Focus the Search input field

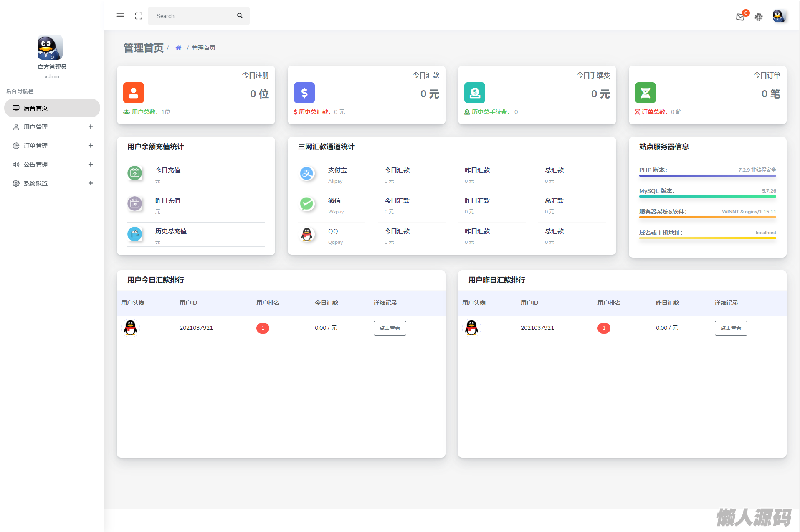point(192,16)
